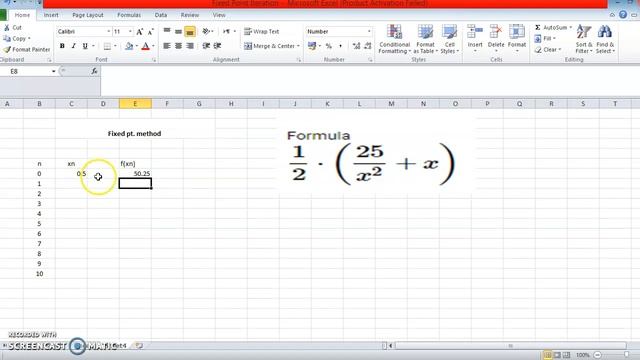Toggle Wrap Text
The height and width of the screenshot is (360, 640).
[262, 31]
